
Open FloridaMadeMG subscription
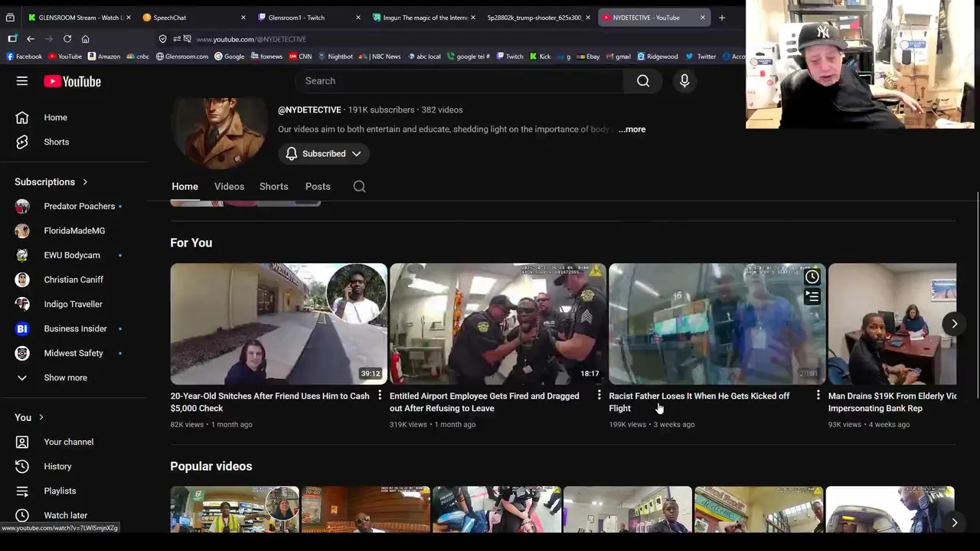tap(73, 230)
